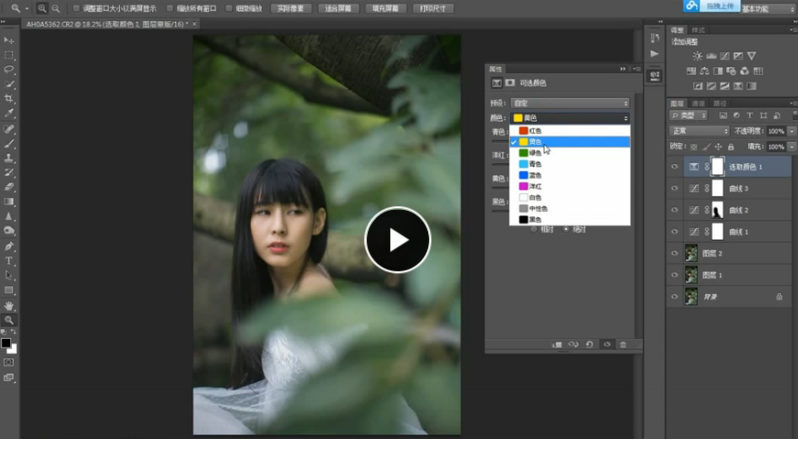Viewport: 798px width, 462px height.
Task: Click the lock position icon
Action: point(718,147)
